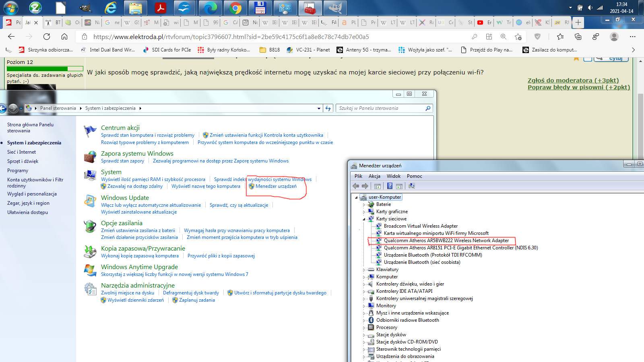Screen dimensions: 644x362
Task: Click the Anteny 5G bookmark
Action: [364, 50]
